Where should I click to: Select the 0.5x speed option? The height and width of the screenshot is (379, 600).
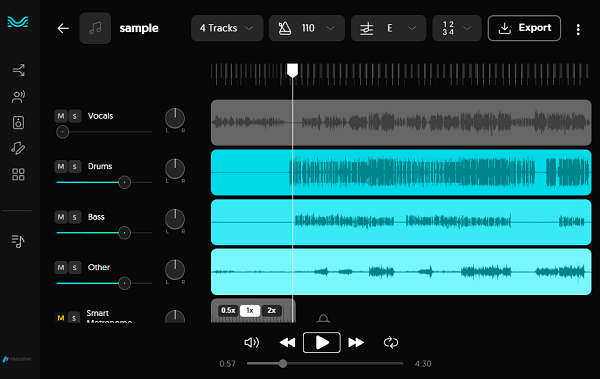point(228,310)
